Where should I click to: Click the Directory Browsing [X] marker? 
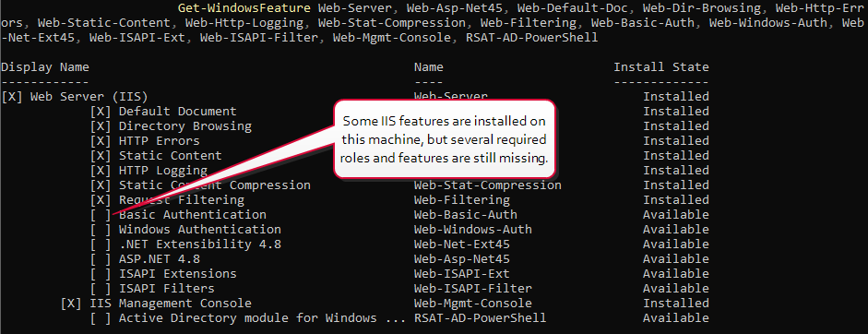101,126
